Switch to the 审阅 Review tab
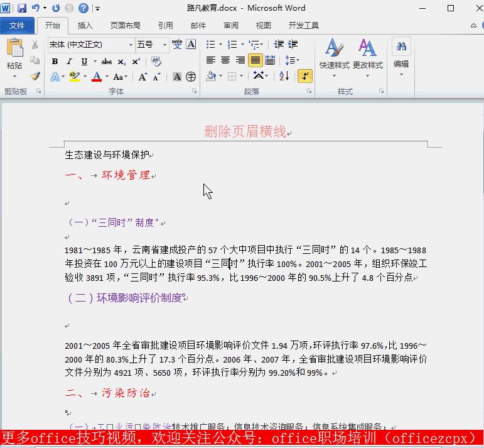Viewport: 484px width, 448px height. (x=231, y=25)
